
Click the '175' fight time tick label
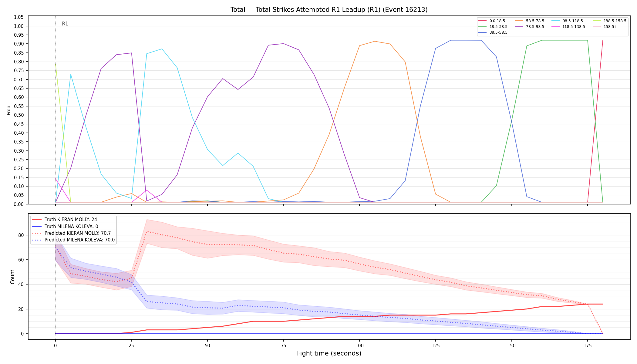coord(588,345)
